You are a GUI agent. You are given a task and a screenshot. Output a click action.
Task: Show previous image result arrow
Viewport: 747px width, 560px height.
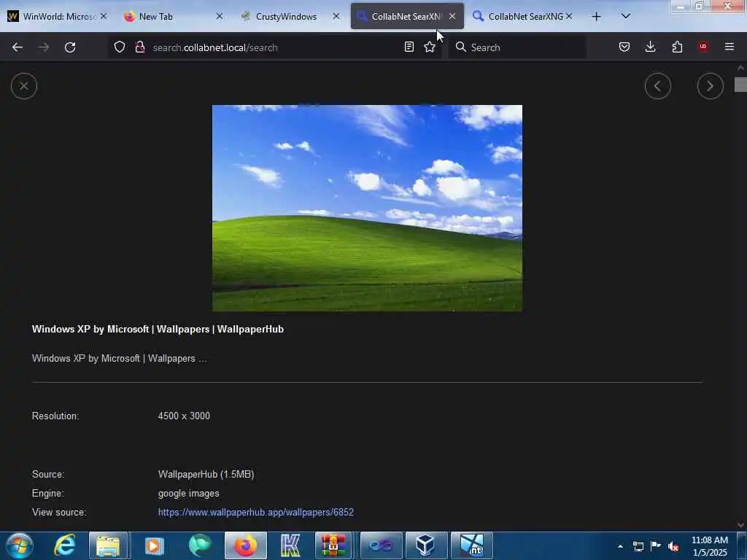(657, 86)
